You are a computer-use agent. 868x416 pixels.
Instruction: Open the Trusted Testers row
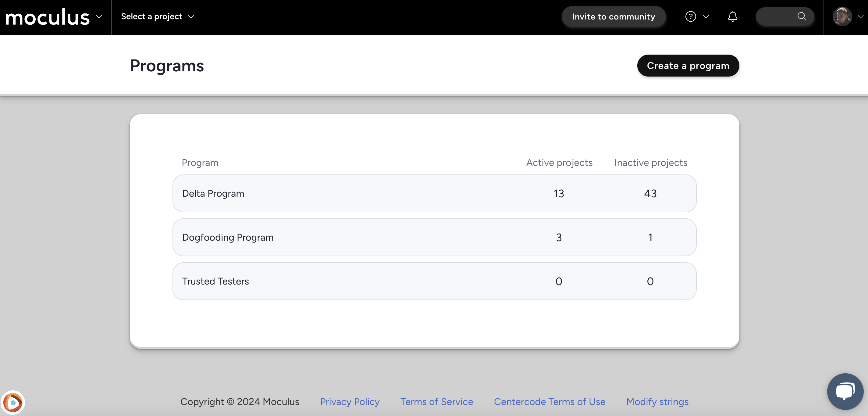(434, 281)
